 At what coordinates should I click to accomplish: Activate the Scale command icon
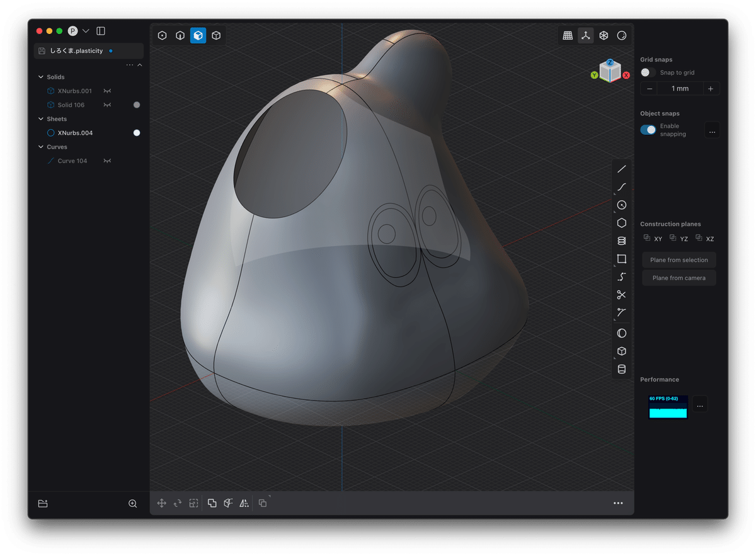tap(194, 503)
